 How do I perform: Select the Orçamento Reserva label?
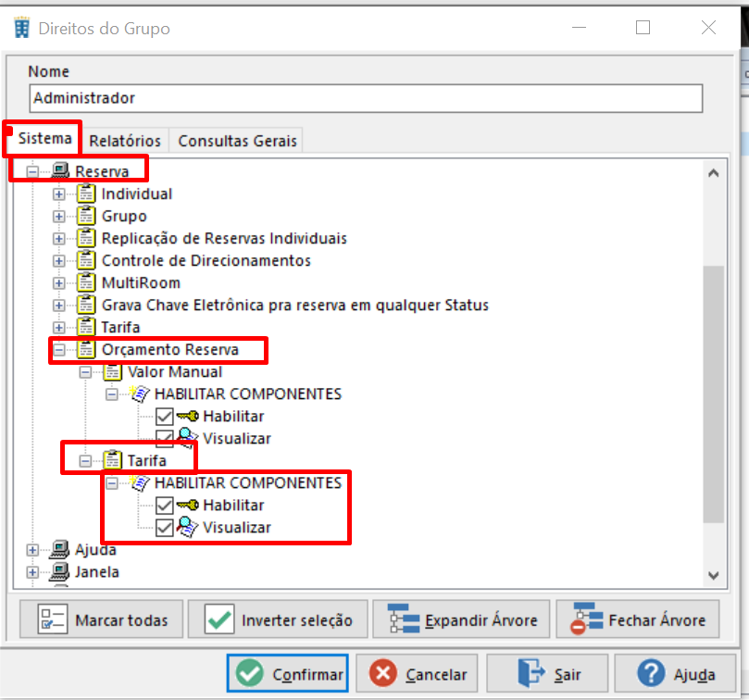(x=170, y=349)
